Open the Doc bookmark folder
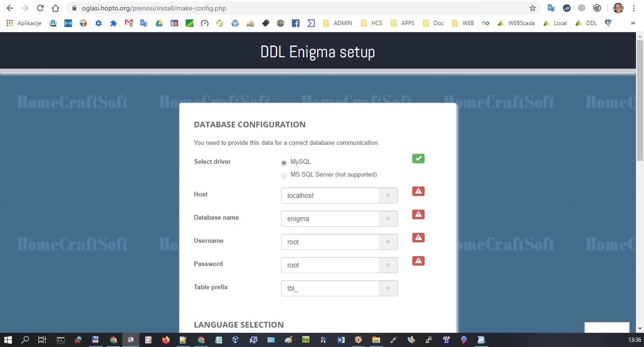The image size is (644, 347). coord(433,23)
